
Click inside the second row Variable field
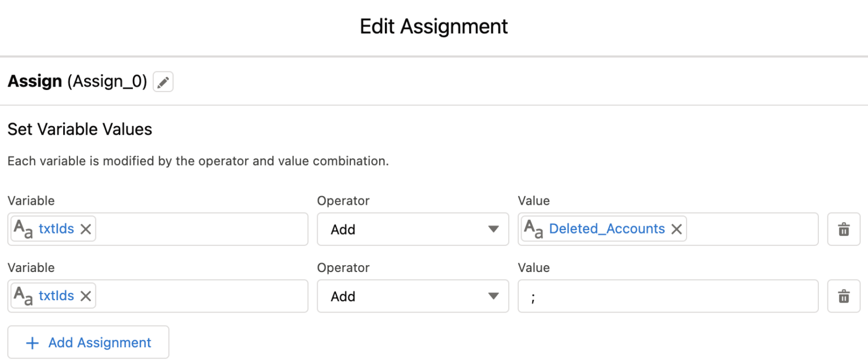pos(198,296)
